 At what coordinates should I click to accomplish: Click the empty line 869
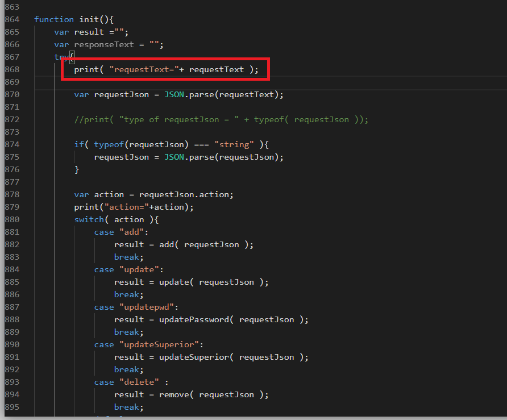pyautogui.click(x=227, y=82)
